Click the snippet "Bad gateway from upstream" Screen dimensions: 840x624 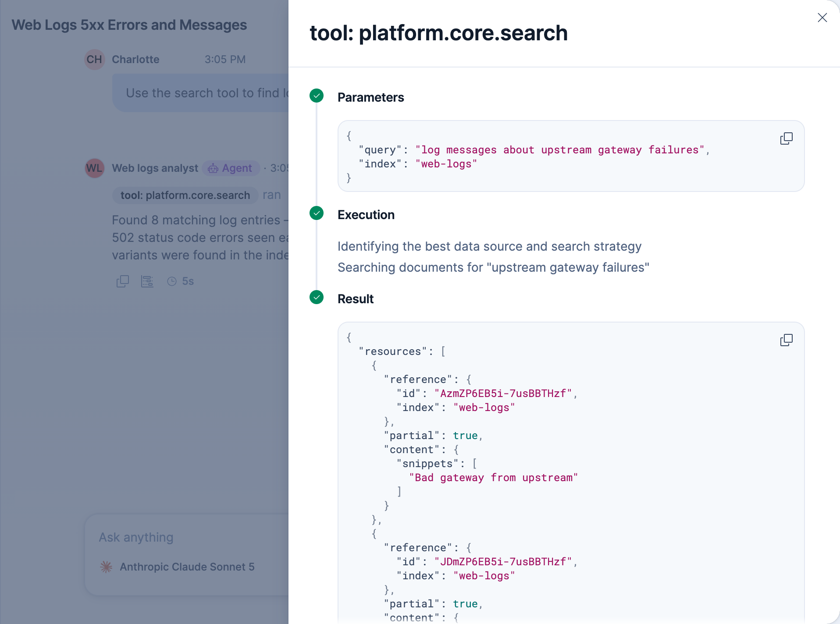click(493, 478)
